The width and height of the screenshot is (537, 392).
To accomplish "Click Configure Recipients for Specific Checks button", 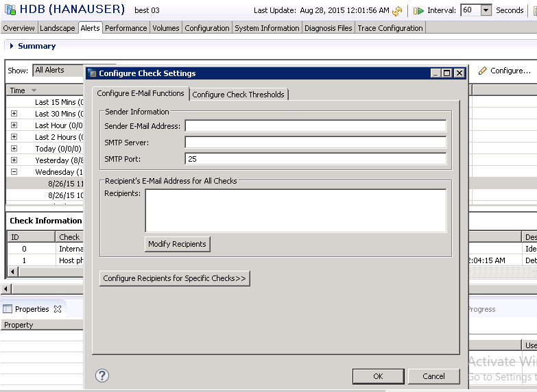I will tap(174, 278).
